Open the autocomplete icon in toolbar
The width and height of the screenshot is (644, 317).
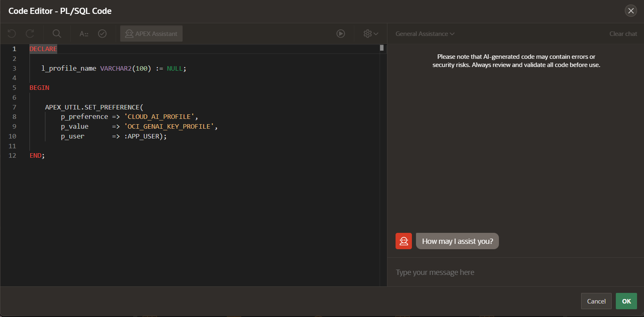[x=84, y=33]
